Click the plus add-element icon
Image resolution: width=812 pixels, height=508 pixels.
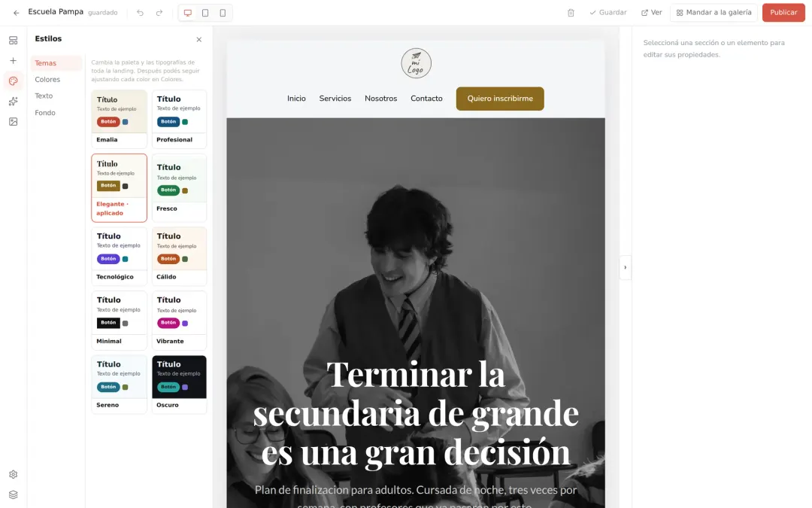[x=14, y=61]
